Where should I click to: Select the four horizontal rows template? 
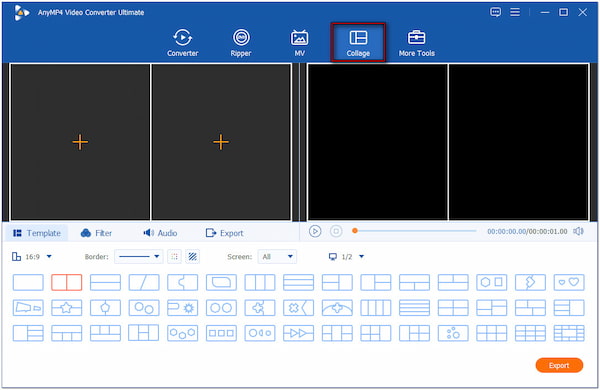pos(414,308)
